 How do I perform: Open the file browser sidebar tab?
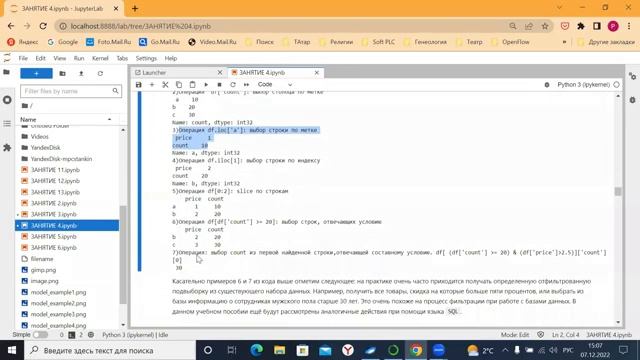pos(7,72)
